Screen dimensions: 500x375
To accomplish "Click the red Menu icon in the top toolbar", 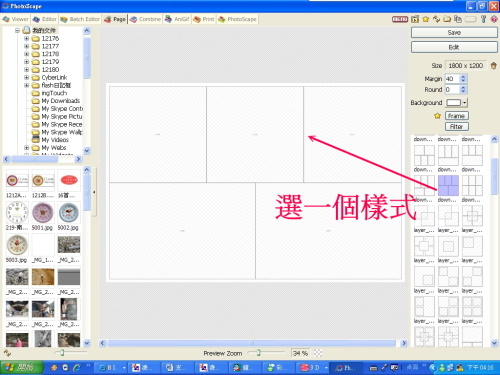I will pos(400,19).
